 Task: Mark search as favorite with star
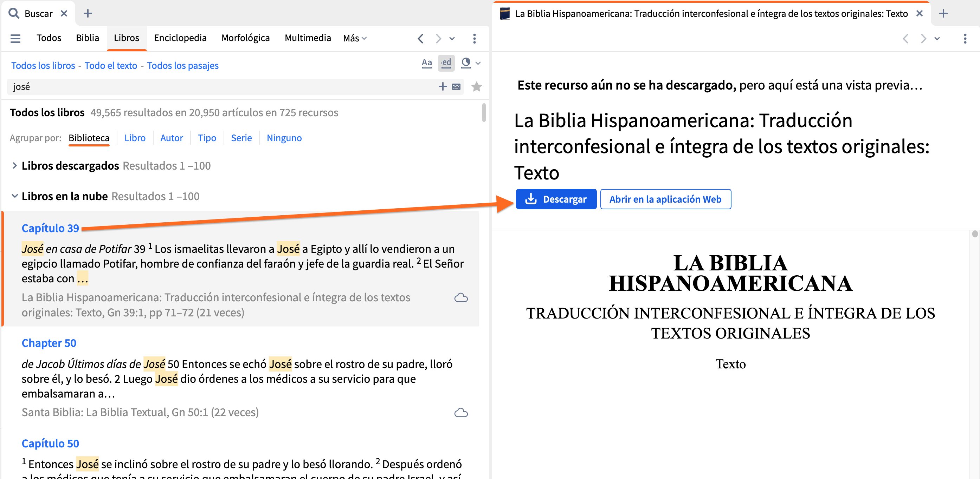point(476,87)
